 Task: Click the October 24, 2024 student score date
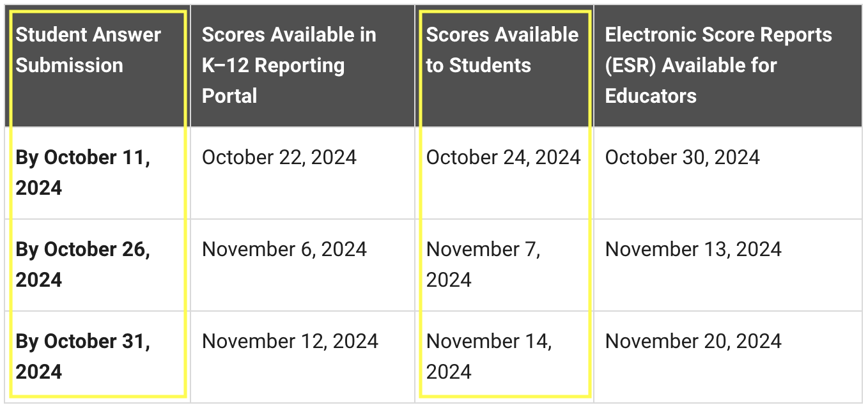click(504, 157)
